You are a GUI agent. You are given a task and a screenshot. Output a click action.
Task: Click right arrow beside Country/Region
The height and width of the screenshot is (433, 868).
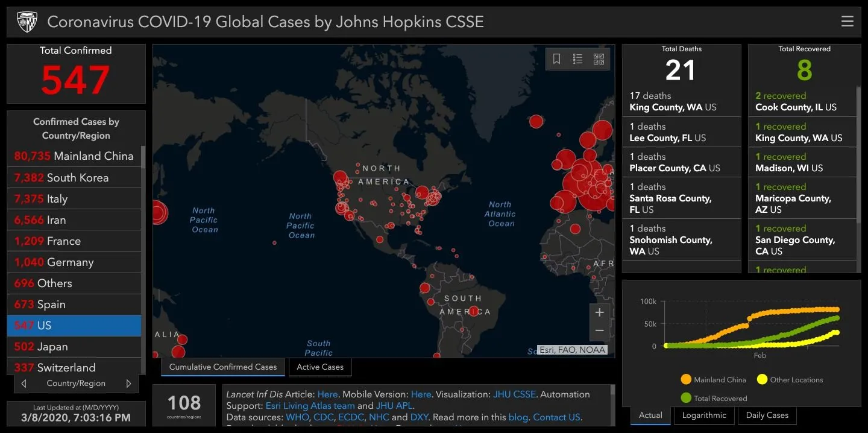(128, 384)
